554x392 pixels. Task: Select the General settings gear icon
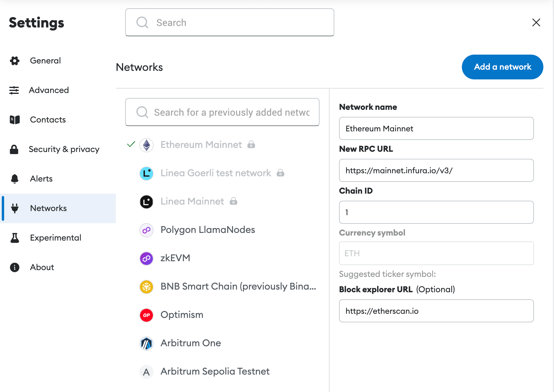point(14,61)
